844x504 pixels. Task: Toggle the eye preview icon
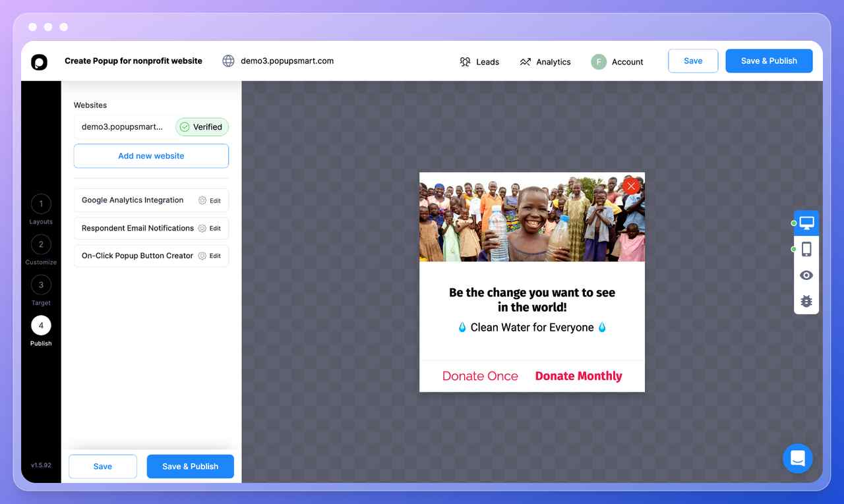[x=806, y=275]
